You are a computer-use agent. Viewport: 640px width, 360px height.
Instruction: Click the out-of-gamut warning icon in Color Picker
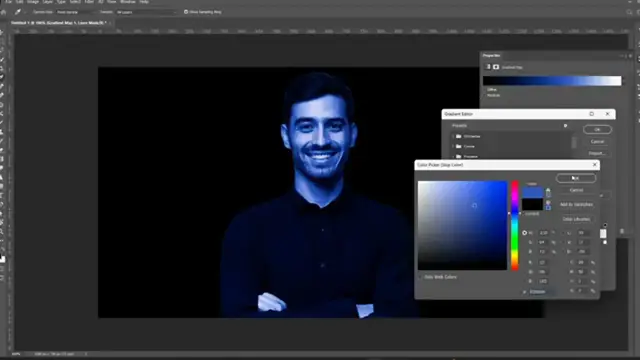548,190
